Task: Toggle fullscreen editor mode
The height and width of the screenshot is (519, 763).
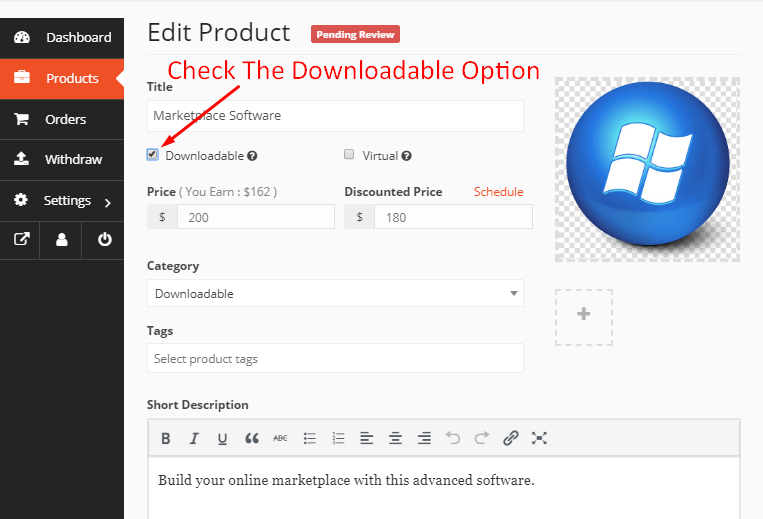Action: tap(539, 438)
